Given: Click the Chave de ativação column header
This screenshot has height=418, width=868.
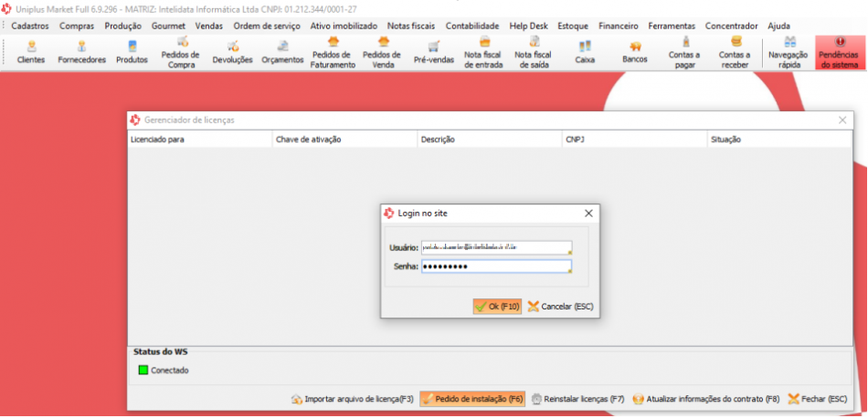Looking at the screenshot, I should tap(344, 140).
